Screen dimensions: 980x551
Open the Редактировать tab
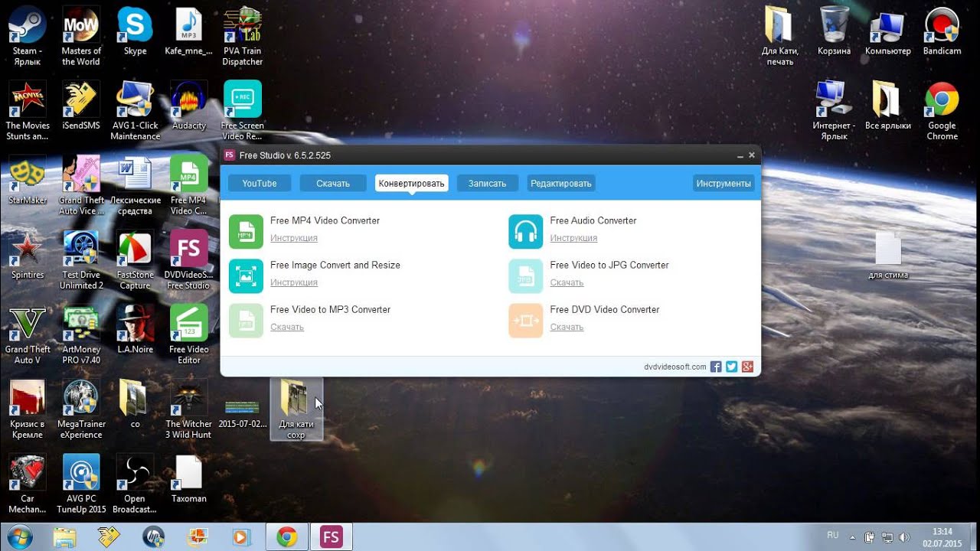point(561,184)
